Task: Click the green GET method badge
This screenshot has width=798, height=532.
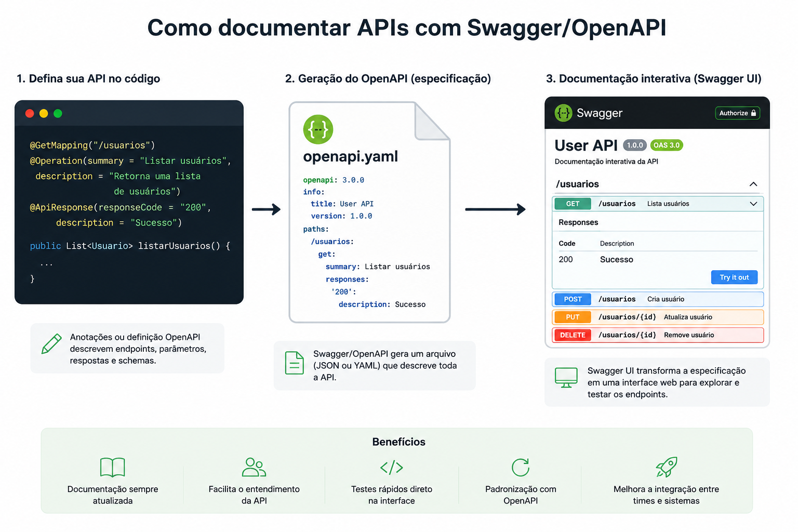Action: [x=573, y=204]
